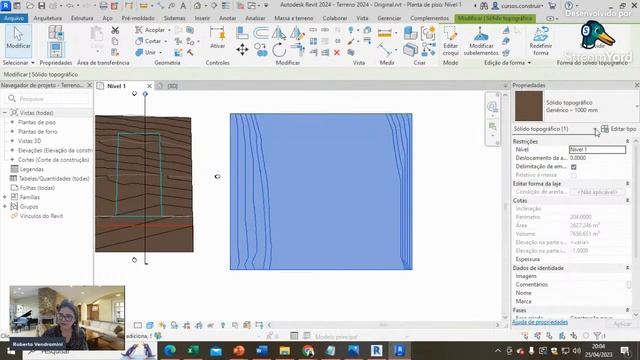Click the brown Sólido topográfico type swatch
The height and width of the screenshot is (360, 640).
click(529, 106)
